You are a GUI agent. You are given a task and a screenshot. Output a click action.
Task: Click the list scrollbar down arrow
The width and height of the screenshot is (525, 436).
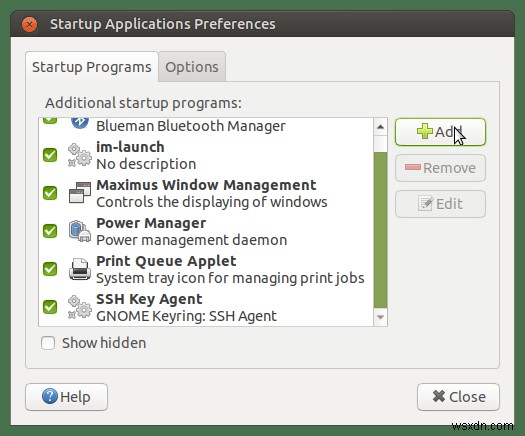pyautogui.click(x=380, y=317)
